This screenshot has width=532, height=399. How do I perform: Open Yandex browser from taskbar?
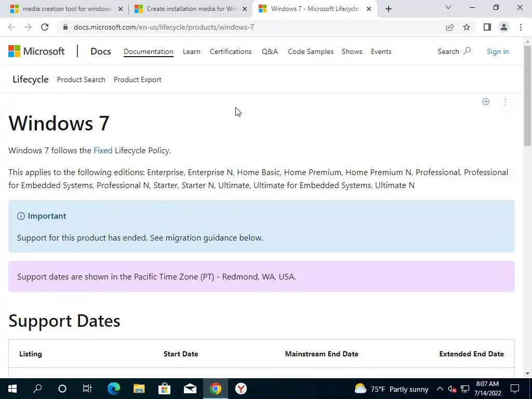241,389
